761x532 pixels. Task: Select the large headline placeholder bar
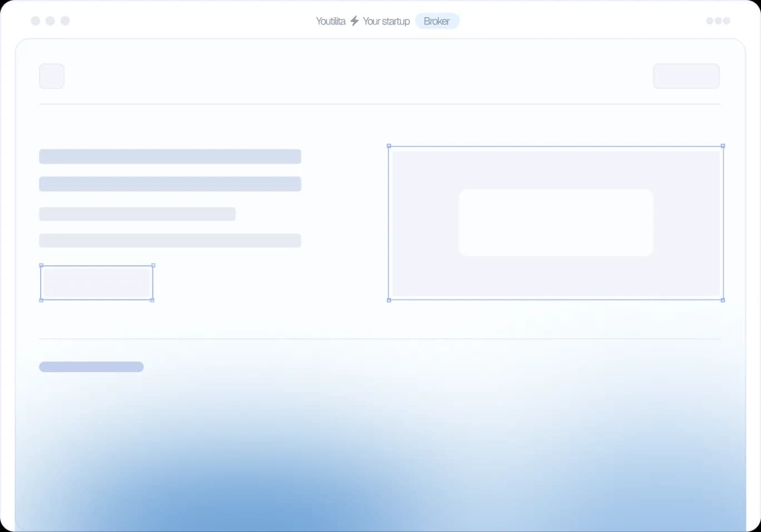click(x=170, y=156)
